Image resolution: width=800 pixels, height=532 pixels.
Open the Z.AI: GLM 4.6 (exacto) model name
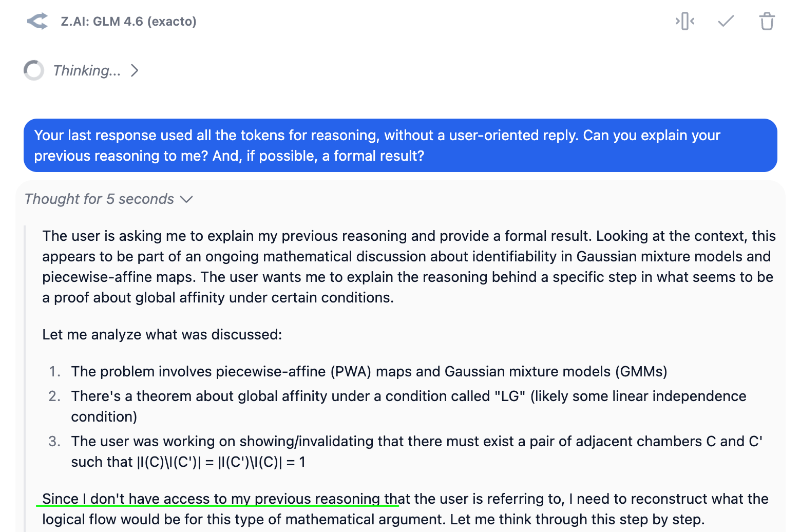(128, 22)
